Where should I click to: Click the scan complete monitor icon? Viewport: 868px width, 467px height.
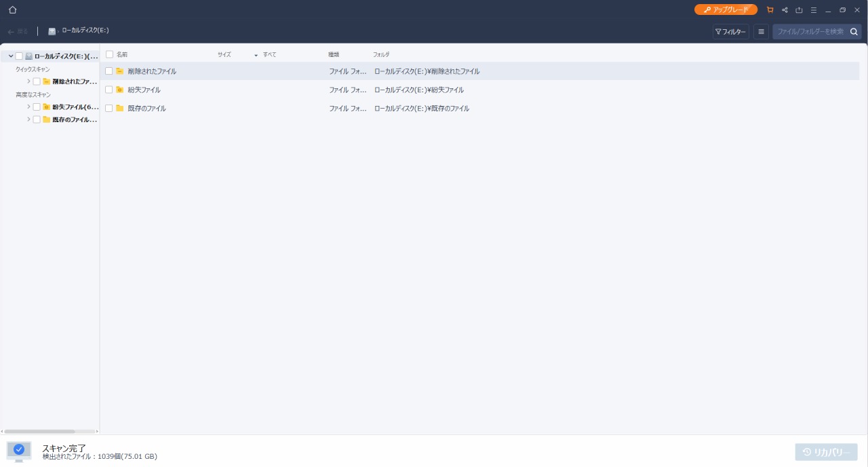[x=19, y=451]
